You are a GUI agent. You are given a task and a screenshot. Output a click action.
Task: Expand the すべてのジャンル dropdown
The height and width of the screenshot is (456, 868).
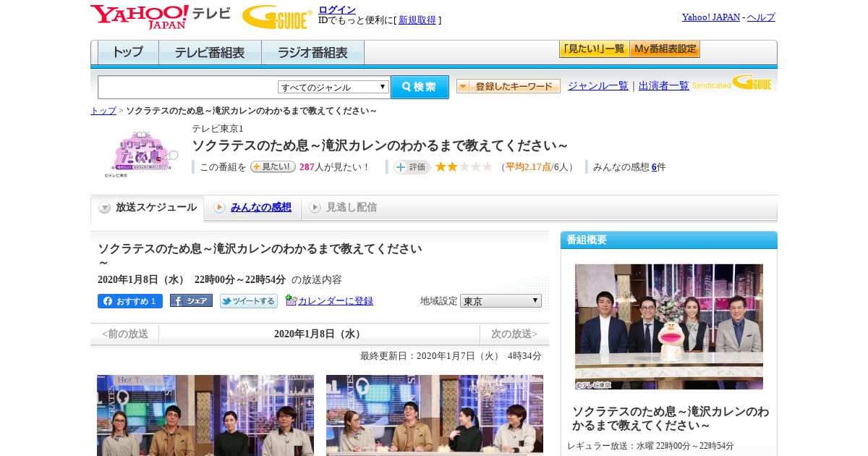click(x=333, y=87)
